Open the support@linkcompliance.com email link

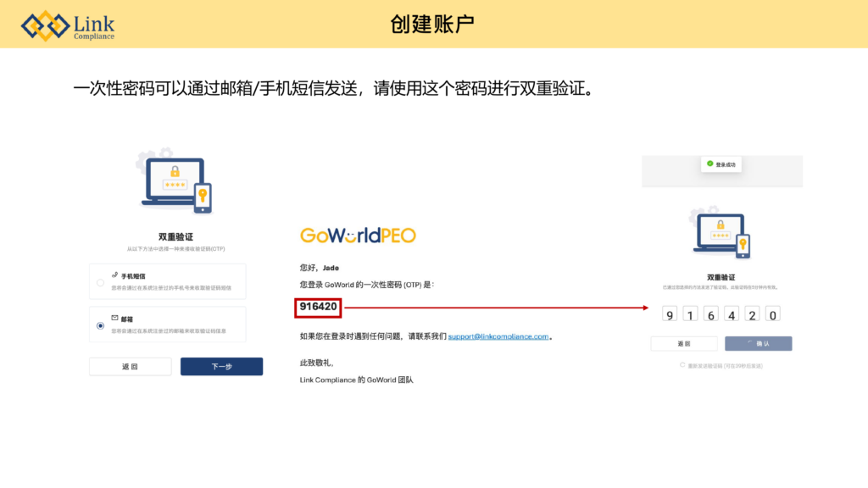(498, 336)
